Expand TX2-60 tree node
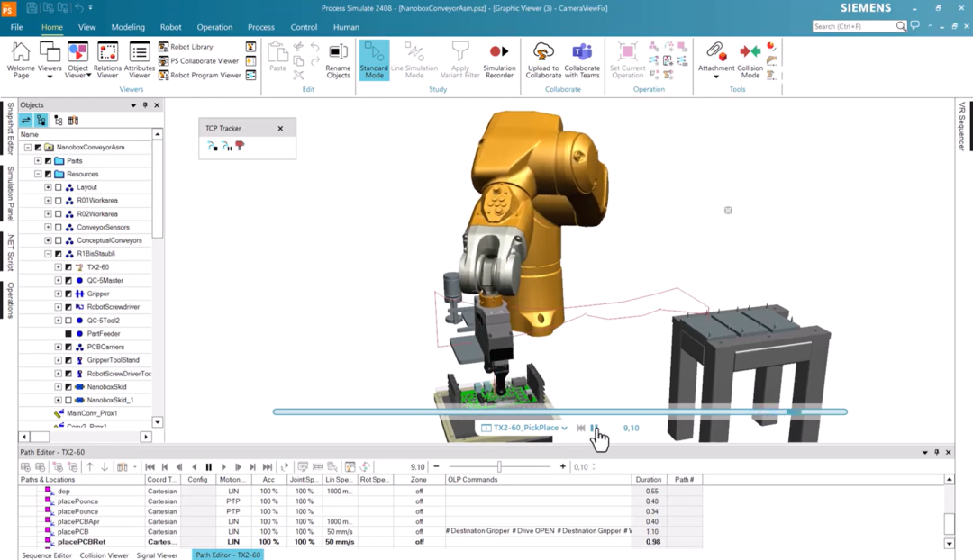 point(59,267)
